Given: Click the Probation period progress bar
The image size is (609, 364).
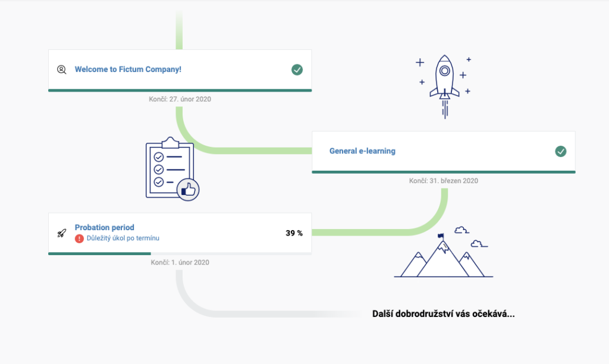Looking at the screenshot, I should click(x=180, y=254).
